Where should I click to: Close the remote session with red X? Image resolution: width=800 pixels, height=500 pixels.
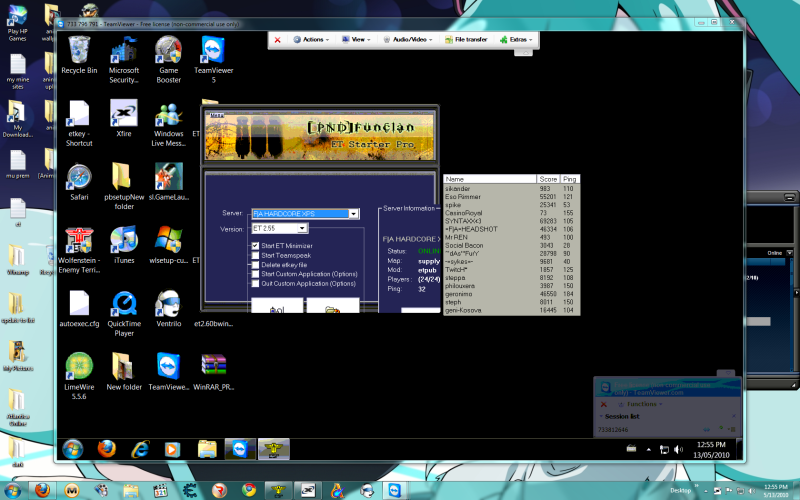point(278,40)
